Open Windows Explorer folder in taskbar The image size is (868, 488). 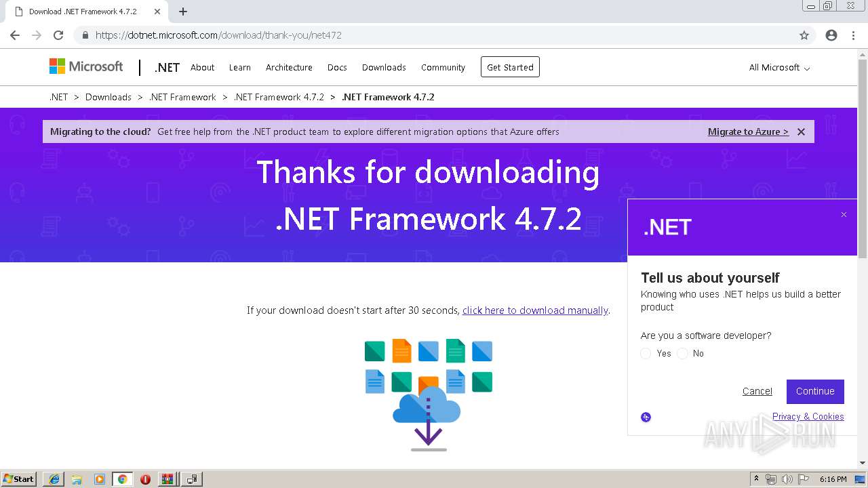click(x=77, y=479)
